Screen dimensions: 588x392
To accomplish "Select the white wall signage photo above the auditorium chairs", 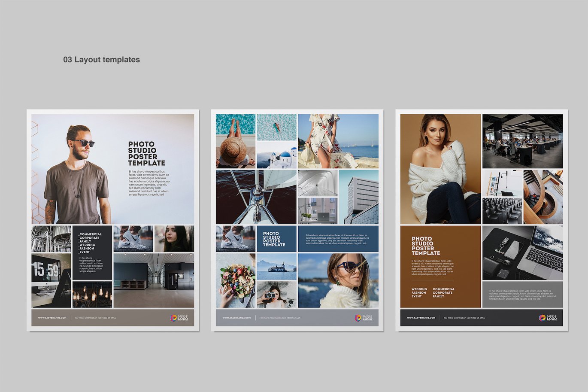I will click(x=502, y=183).
